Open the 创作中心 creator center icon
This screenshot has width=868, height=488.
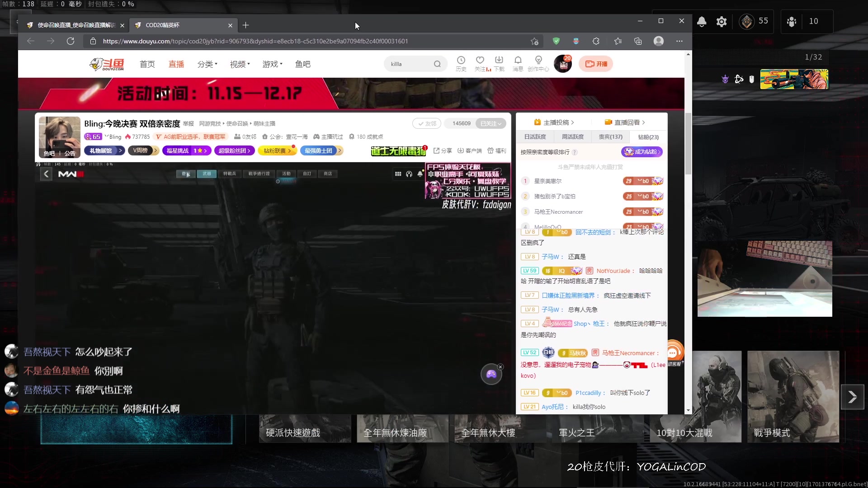coord(538,64)
